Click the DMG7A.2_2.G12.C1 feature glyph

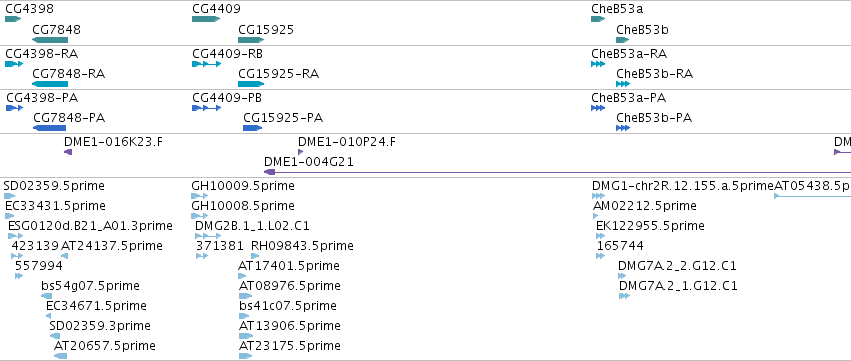(x=622, y=276)
